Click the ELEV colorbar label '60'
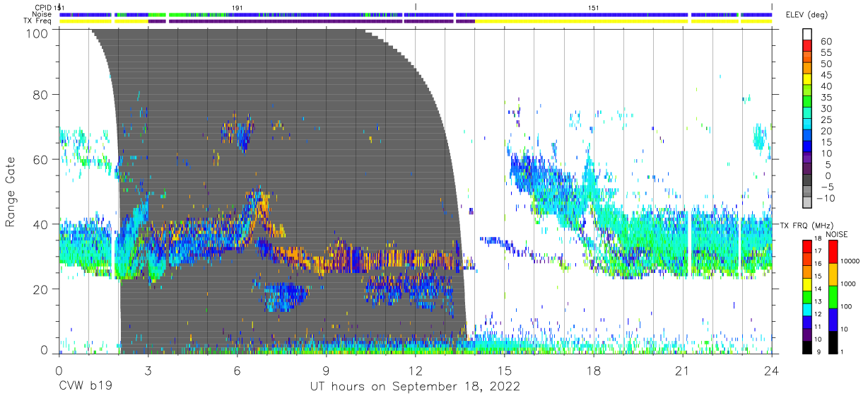The height and width of the screenshot is (401, 868). click(x=826, y=42)
